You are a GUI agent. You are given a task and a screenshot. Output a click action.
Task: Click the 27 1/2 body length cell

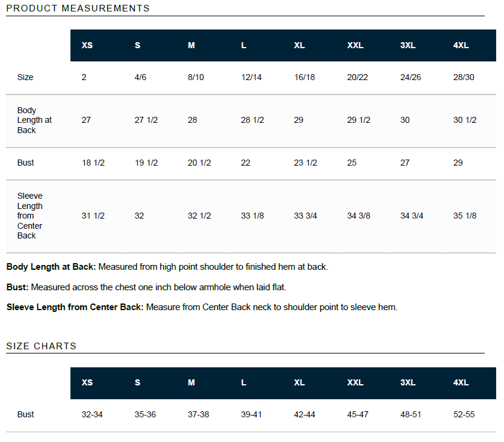(146, 120)
